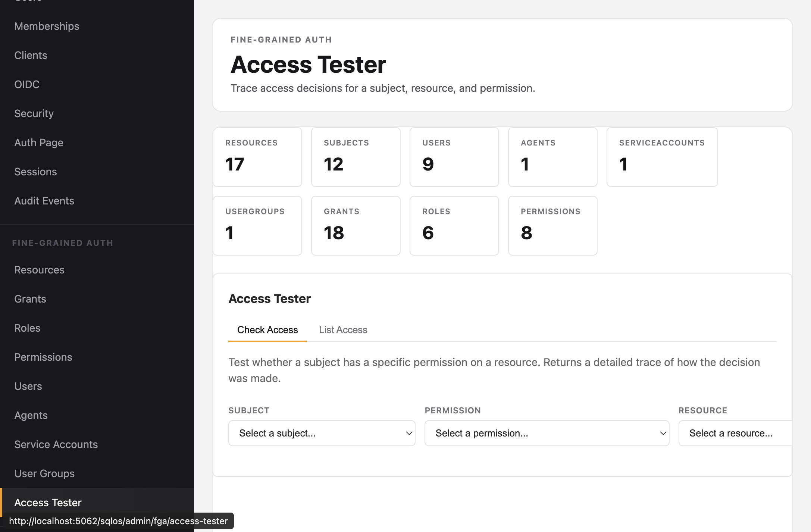Image resolution: width=811 pixels, height=532 pixels.
Task: Open Audit Events in the sidebar
Action: [x=44, y=201]
